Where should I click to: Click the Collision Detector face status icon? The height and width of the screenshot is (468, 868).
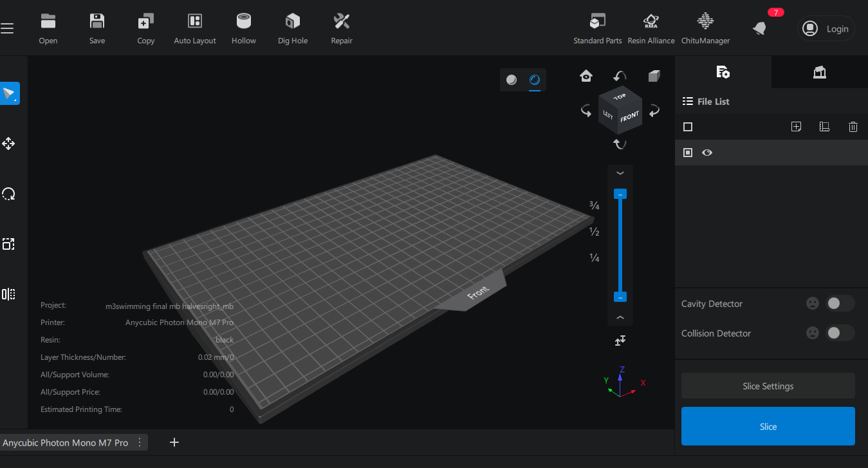[x=813, y=333]
